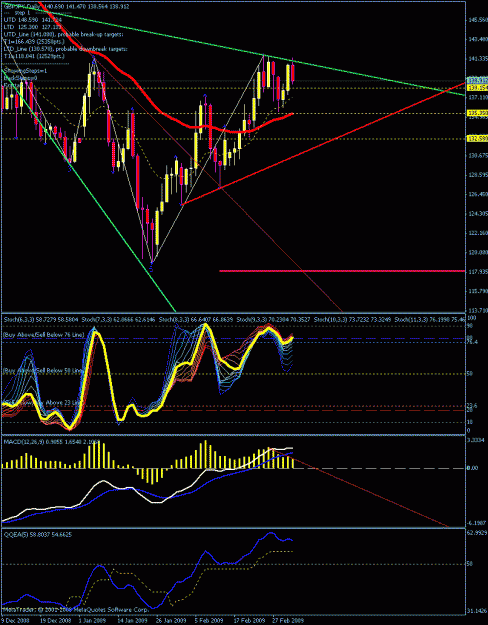Click the '1 Jan 2009' date label
This screenshot has height=625, width=488.
point(92,621)
